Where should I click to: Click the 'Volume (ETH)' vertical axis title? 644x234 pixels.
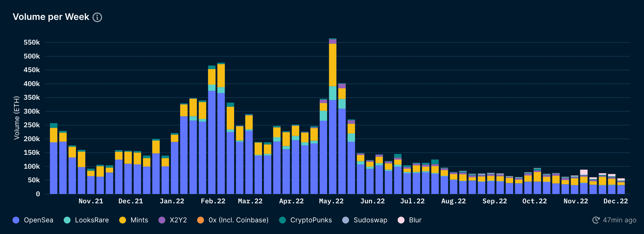[x=17, y=118]
